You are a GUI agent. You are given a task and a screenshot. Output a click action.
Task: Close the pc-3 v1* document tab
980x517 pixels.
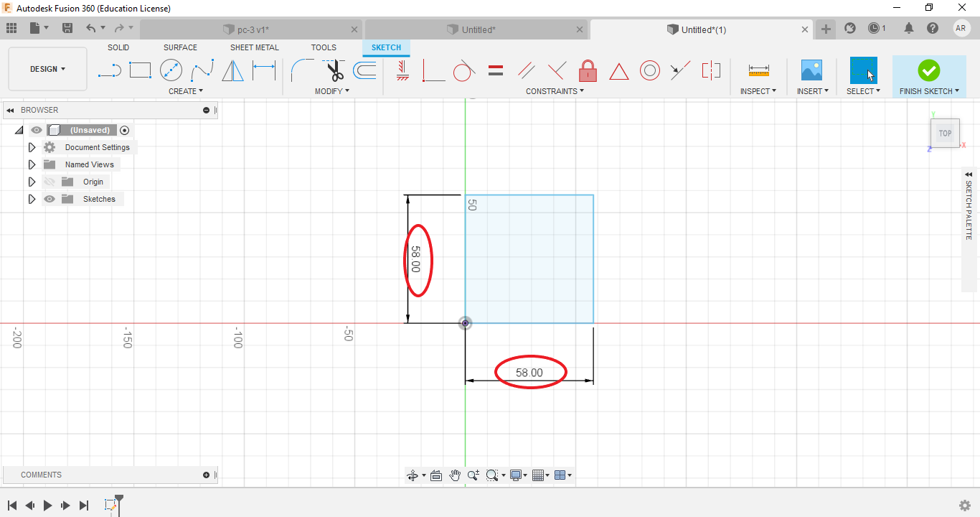click(x=354, y=29)
